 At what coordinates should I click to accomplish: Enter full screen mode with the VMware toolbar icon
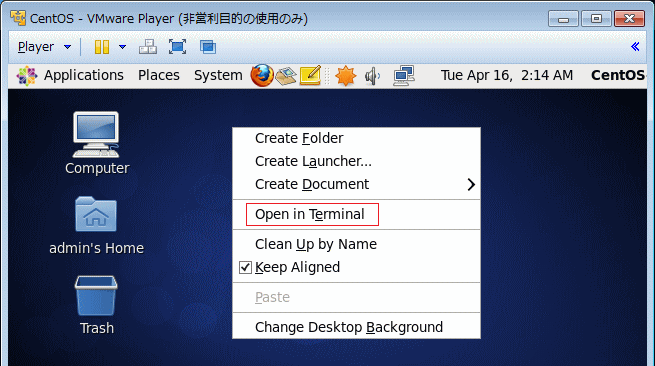point(178,47)
